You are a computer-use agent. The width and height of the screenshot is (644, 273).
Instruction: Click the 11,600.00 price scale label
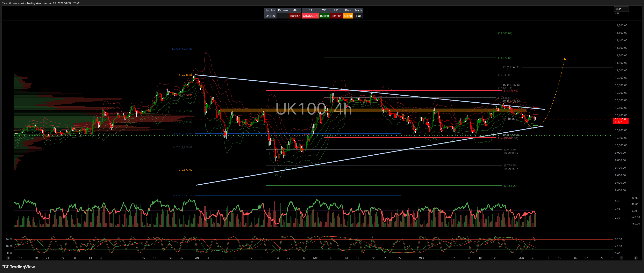click(621, 25)
